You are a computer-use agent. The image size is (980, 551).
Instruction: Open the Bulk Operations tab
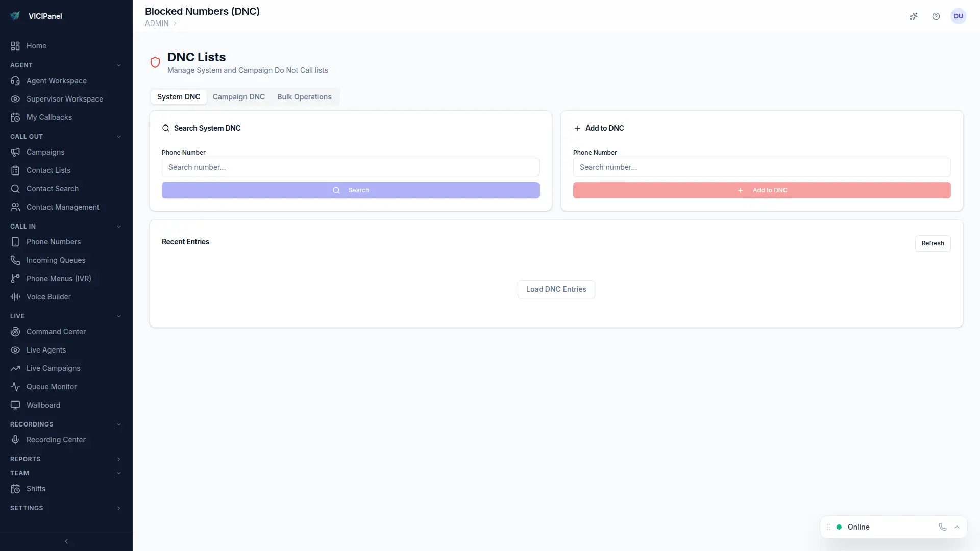tap(304, 97)
